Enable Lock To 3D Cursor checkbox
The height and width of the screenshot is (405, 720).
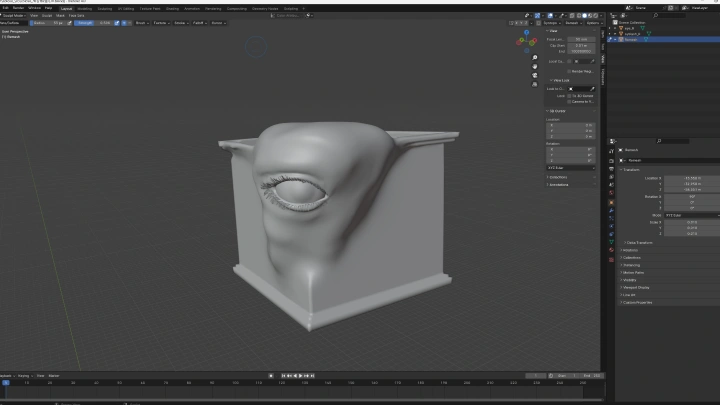[x=569, y=96]
